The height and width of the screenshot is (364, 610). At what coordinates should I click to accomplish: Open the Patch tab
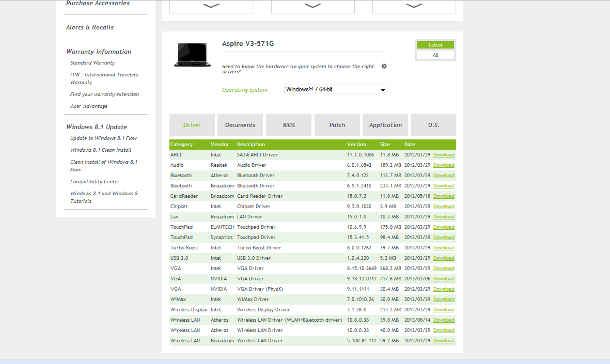337,125
